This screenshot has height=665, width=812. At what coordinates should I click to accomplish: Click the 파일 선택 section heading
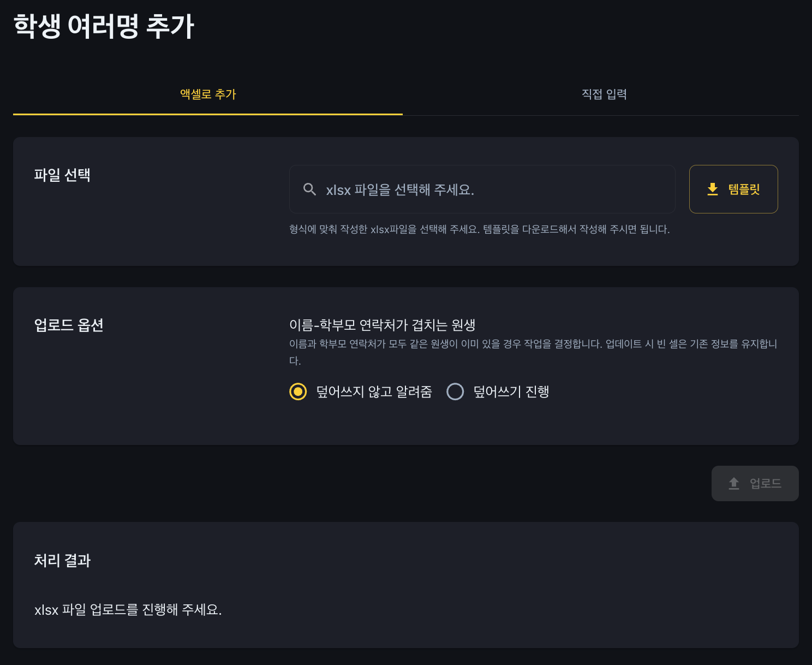62,175
